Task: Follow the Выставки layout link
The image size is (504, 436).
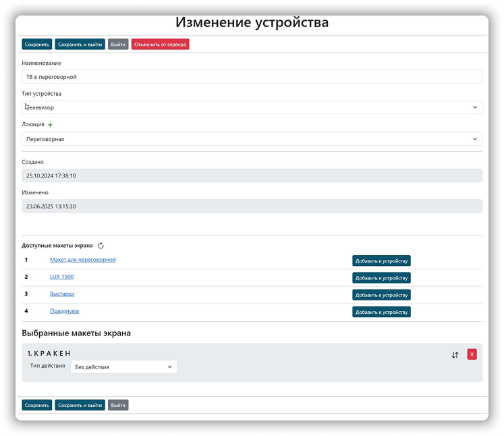Action: [x=62, y=294]
